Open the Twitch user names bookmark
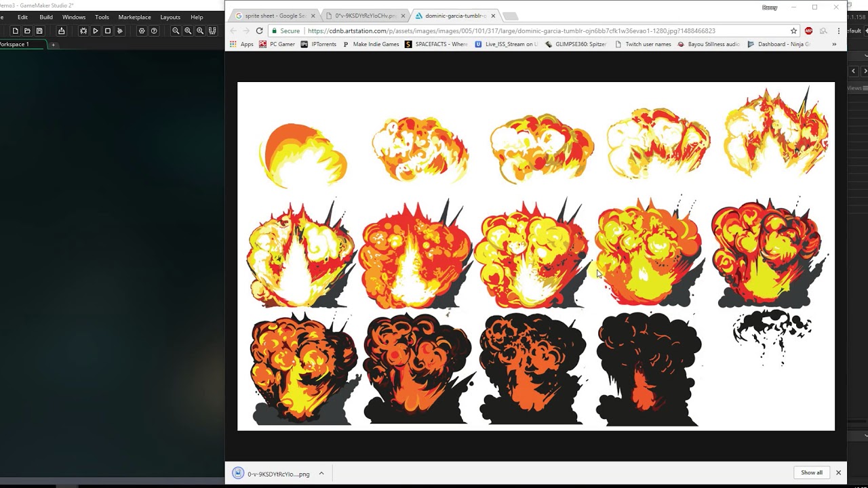The width and height of the screenshot is (868, 488). point(643,44)
